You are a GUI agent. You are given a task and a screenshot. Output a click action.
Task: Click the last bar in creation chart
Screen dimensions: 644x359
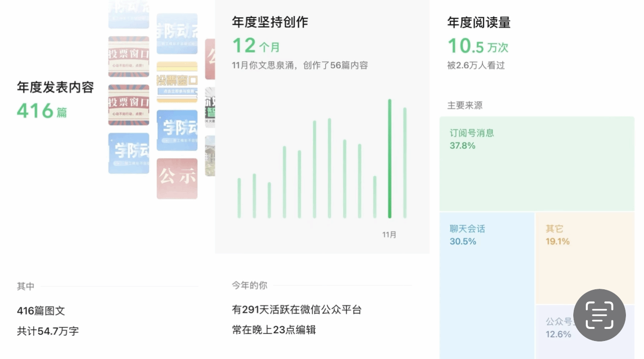pos(405,163)
